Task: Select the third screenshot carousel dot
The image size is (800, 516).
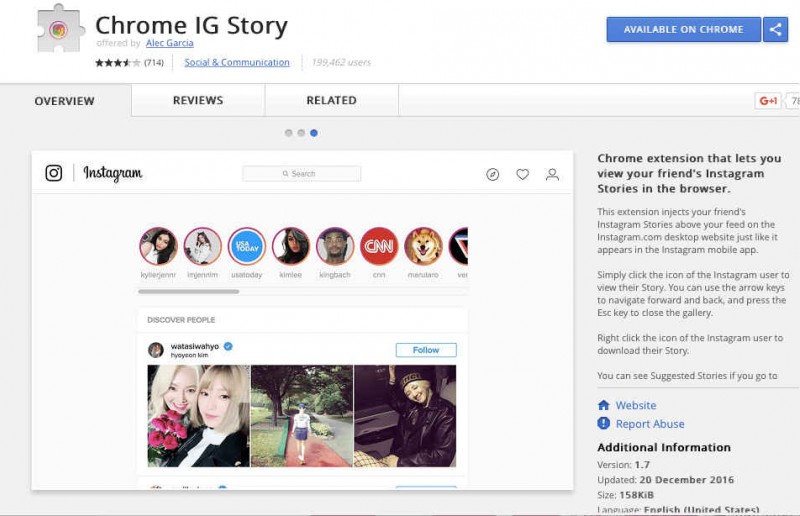Action: click(314, 133)
